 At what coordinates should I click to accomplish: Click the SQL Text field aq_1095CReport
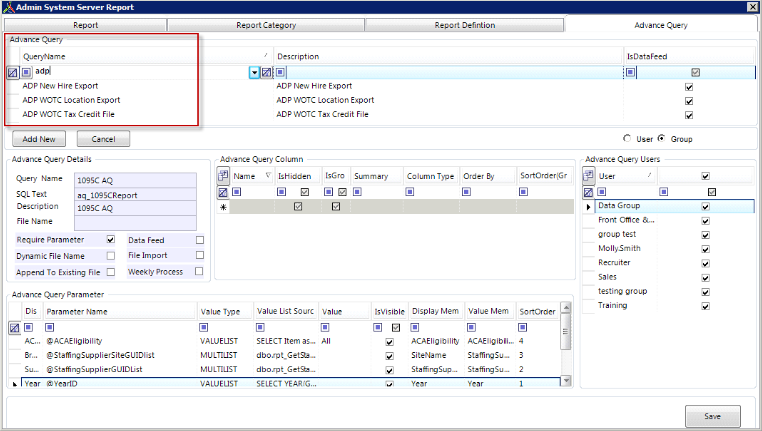[x=135, y=195]
